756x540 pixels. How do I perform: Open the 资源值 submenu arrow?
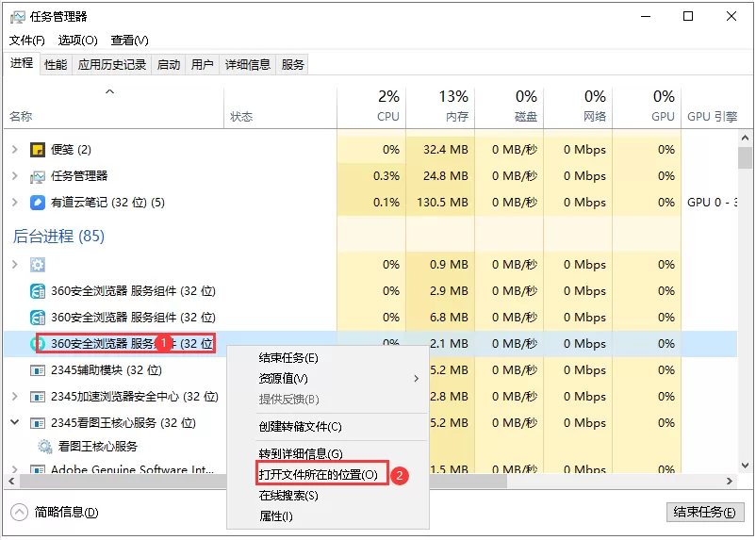tap(416, 379)
